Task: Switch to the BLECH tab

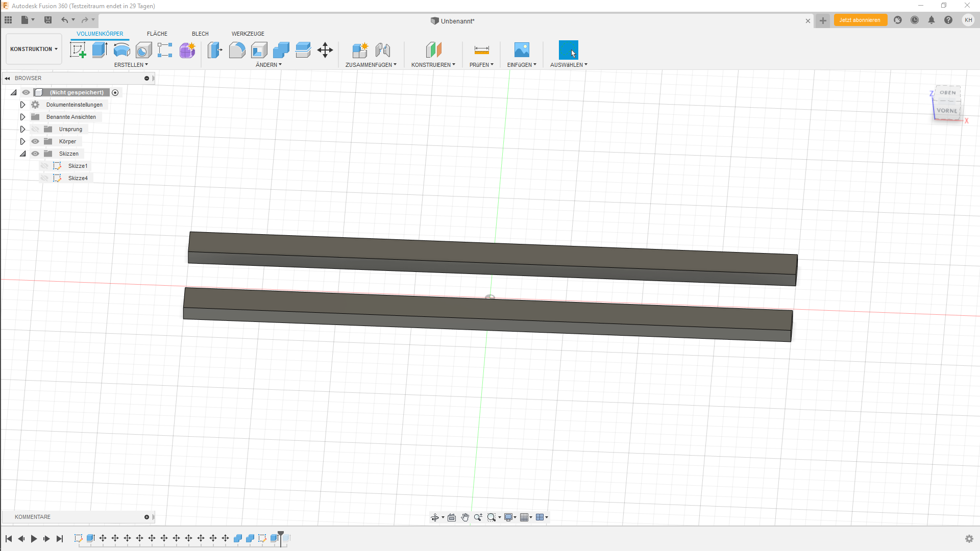Action: pos(200,34)
